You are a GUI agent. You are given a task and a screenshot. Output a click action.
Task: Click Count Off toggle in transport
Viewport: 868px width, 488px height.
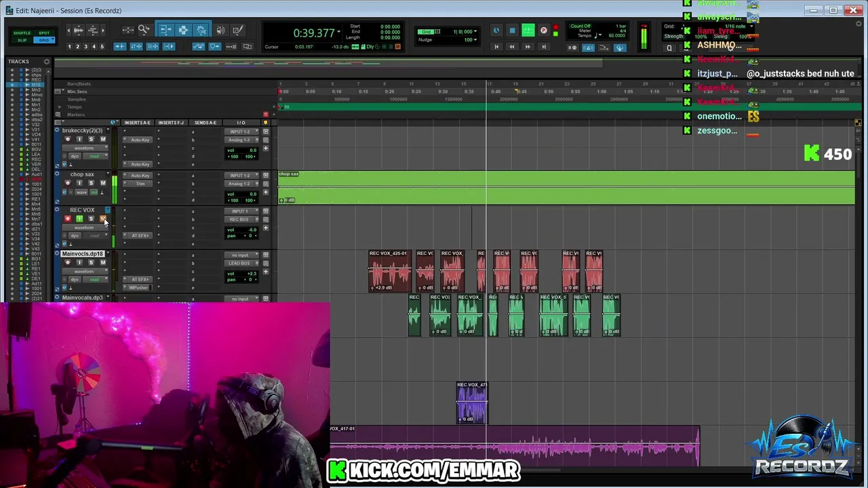tap(580, 26)
